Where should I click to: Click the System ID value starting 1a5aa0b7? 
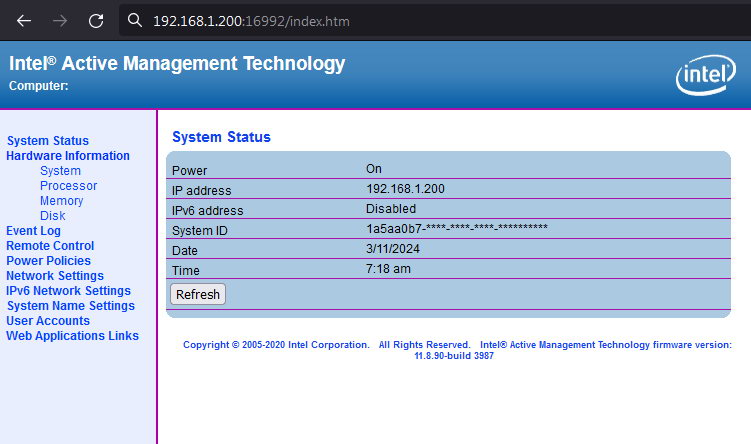pos(457,228)
